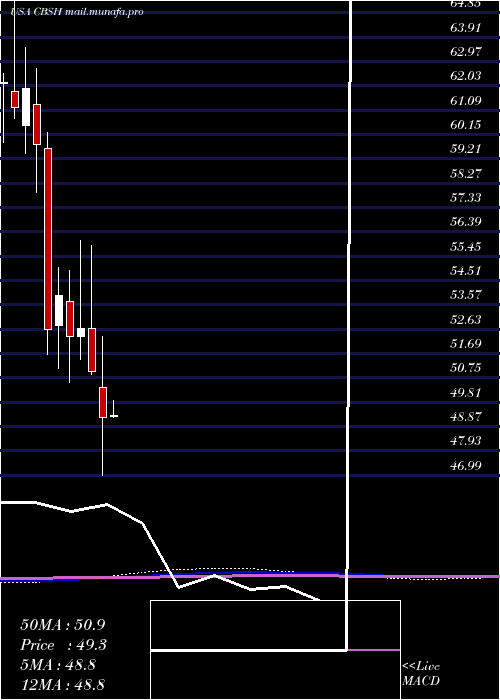
Task: Click the '<<Live MACD' label
Action: pyautogui.click(x=421, y=674)
